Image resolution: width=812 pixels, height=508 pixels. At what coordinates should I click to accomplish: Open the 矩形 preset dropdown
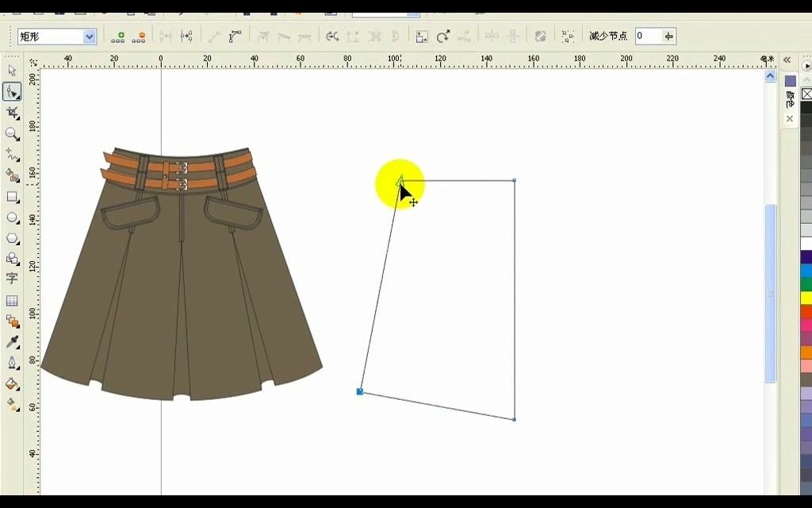(88, 36)
